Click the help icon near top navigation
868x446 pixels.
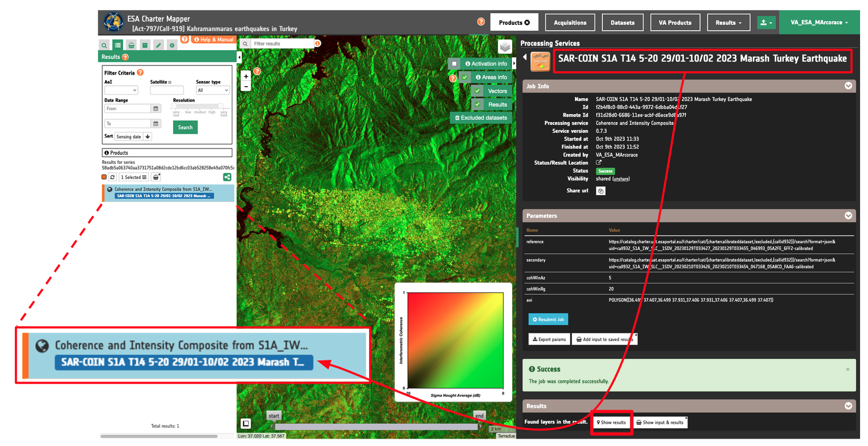481,22
